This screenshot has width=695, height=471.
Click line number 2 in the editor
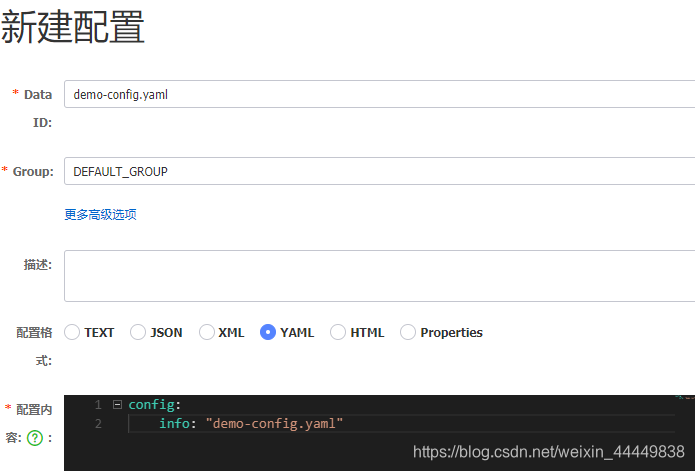pyautogui.click(x=98, y=424)
